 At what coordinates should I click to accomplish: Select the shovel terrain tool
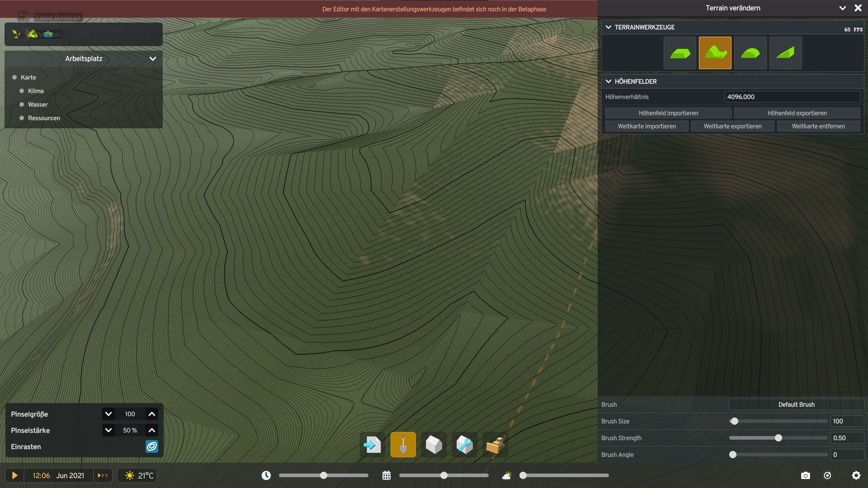tap(403, 445)
